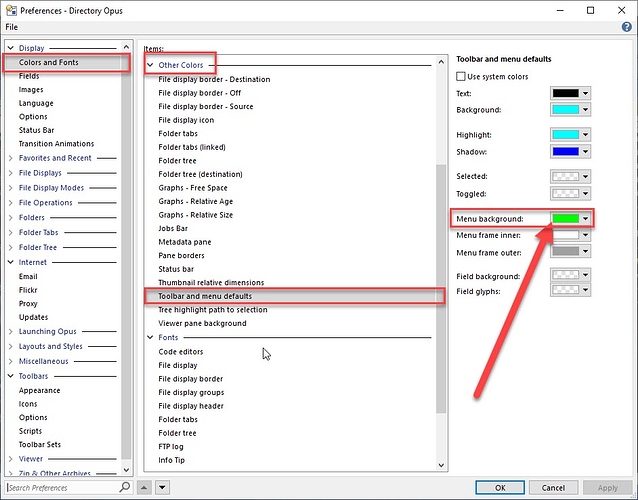Open the Background color dropdown
Viewport: 638px width, 500px height.
570,109
